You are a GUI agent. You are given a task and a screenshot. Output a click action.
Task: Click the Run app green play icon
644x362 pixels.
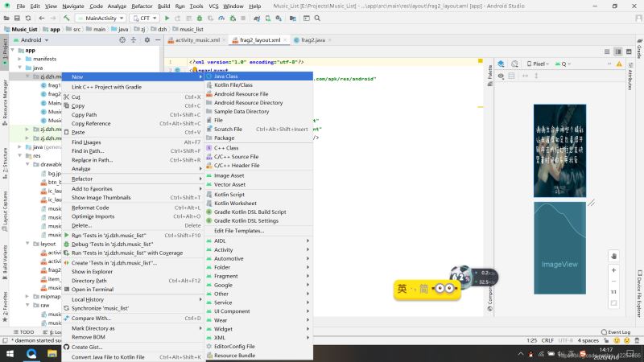(x=167, y=17)
